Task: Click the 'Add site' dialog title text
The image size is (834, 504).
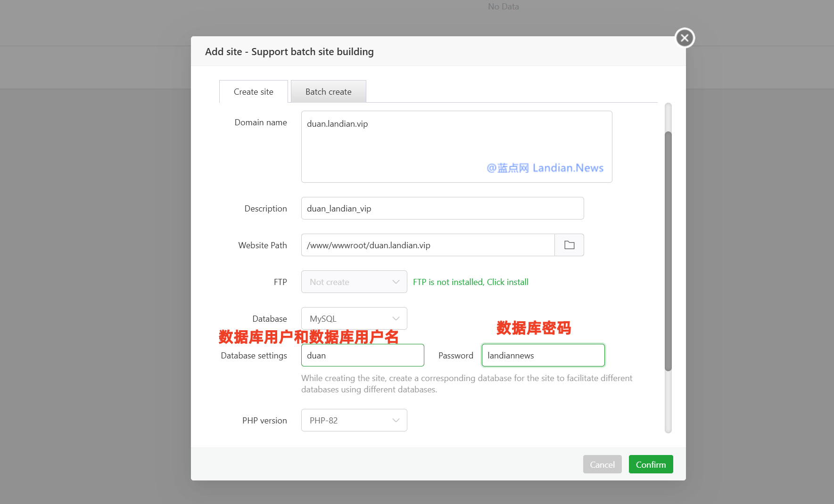Action: click(x=289, y=52)
